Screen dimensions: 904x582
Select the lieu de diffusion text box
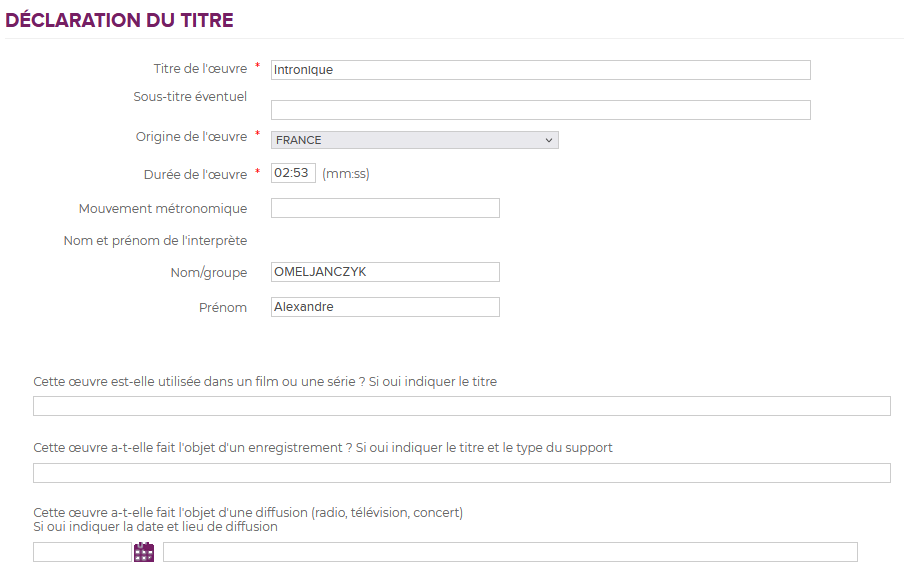tap(510, 552)
